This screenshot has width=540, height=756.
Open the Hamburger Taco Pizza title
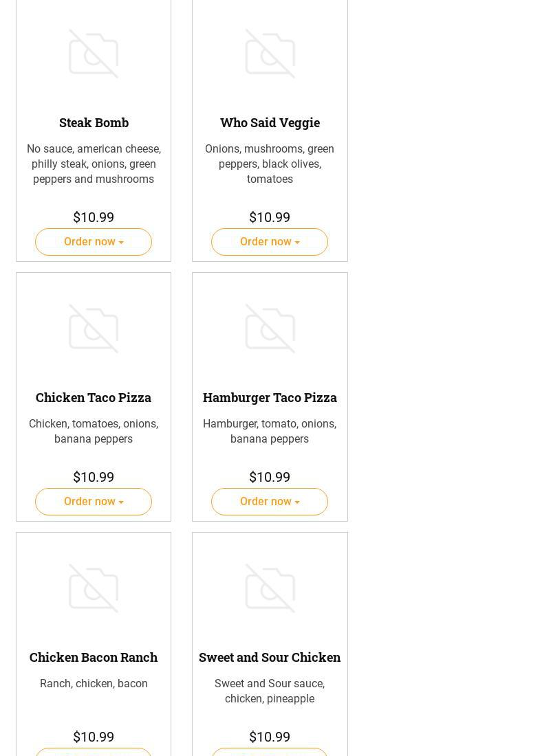click(x=270, y=397)
